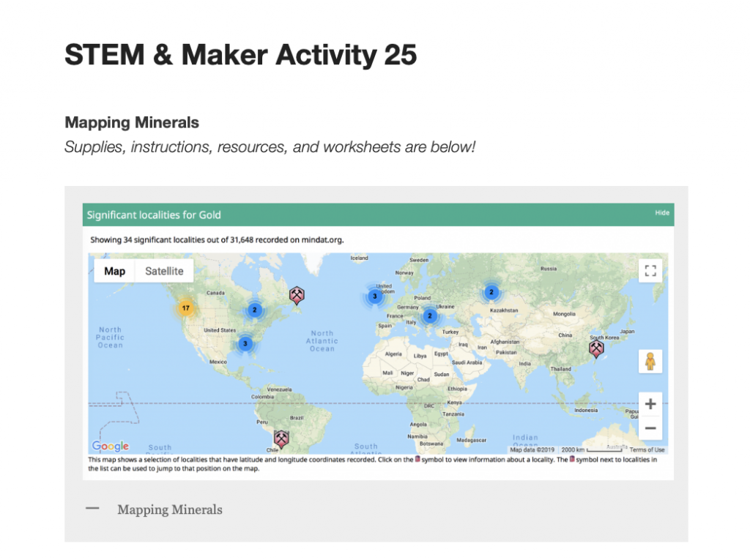Screen dimensions: 750x560
Task: Select the Street View pegman icon
Action: pos(650,362)
